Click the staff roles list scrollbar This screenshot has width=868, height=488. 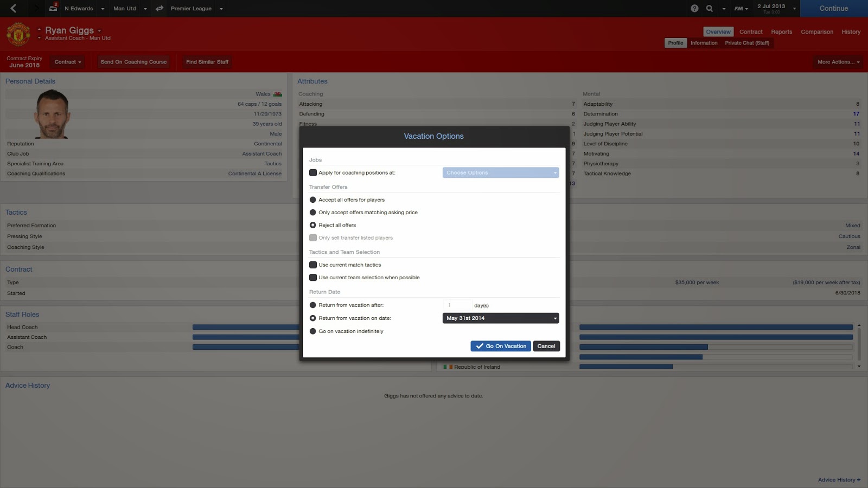point(859,345)
